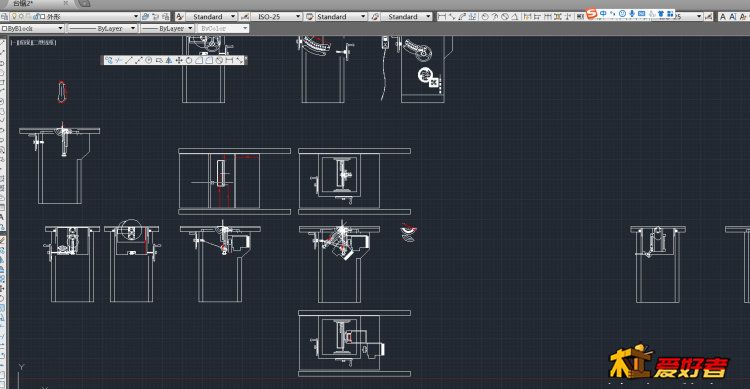Open the table style 'Standard' dropdown

(363, 17)
